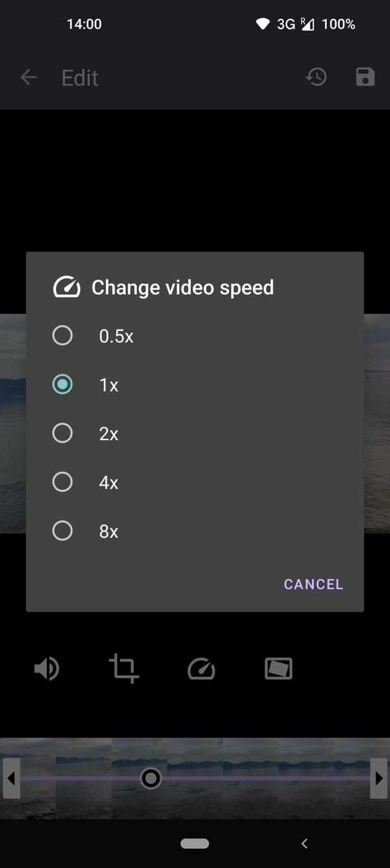Choose the 4x speed option
This screenshot has width=390, height=868.
point(63,481)
